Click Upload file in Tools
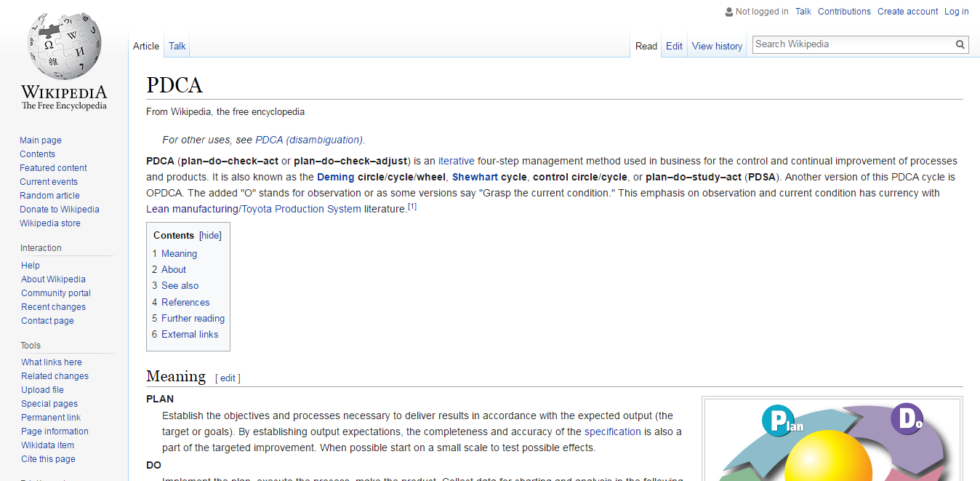Image resolution: width=980 pixels, height=481 pixels. point(42,390)
